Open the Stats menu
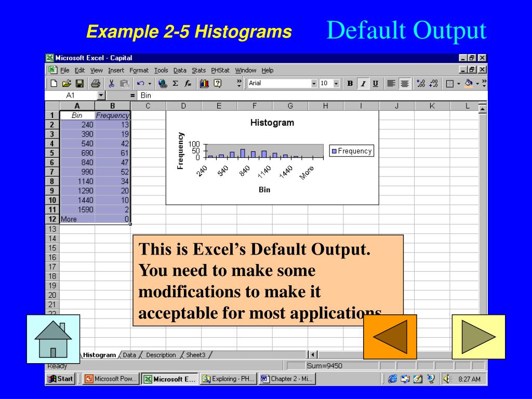This screenshot has width=532, height=399. [x=199, y=70]
